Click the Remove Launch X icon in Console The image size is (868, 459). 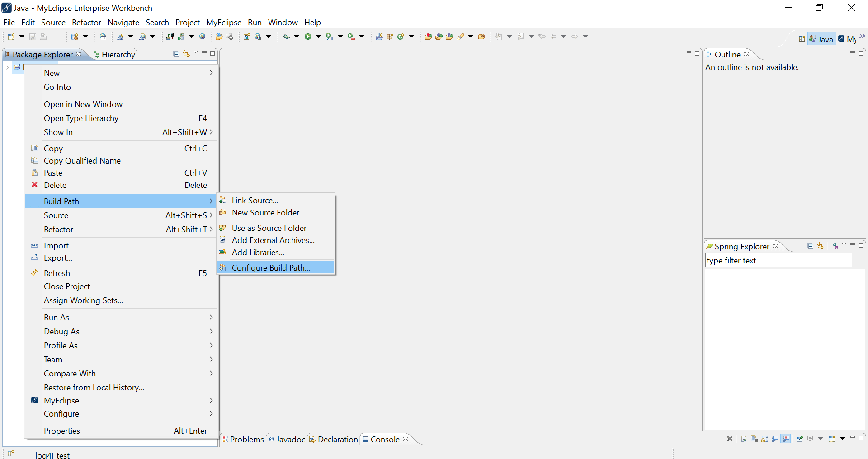730,439
